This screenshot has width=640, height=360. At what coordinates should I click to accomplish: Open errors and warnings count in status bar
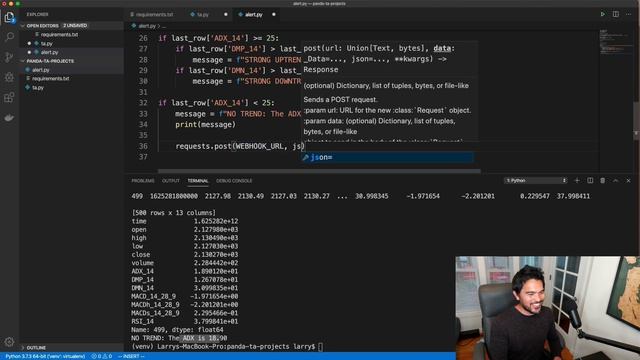click(x=101, y=356)
